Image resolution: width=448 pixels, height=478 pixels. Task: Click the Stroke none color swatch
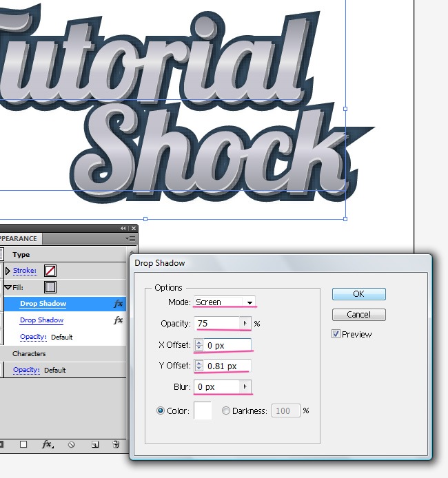[x=50, y=271]
